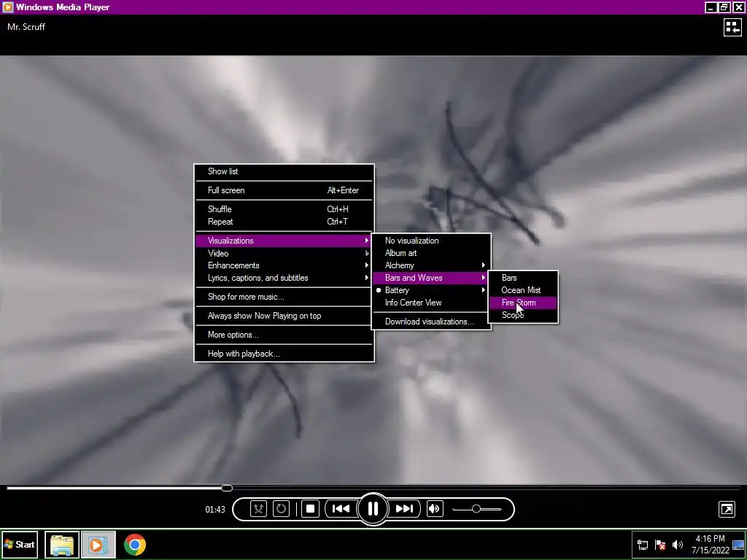
Task: Open the Action Center flag tray icon
Action: [660, 545]
